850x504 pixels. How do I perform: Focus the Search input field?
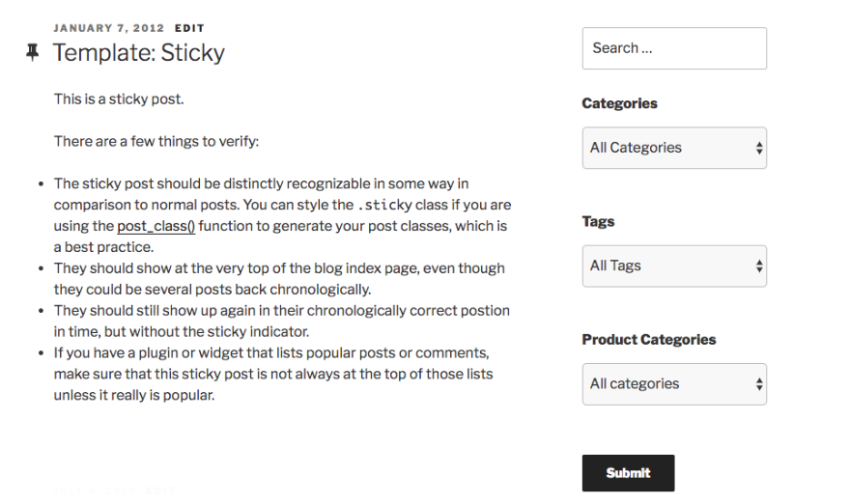click(x=673, y=48)
